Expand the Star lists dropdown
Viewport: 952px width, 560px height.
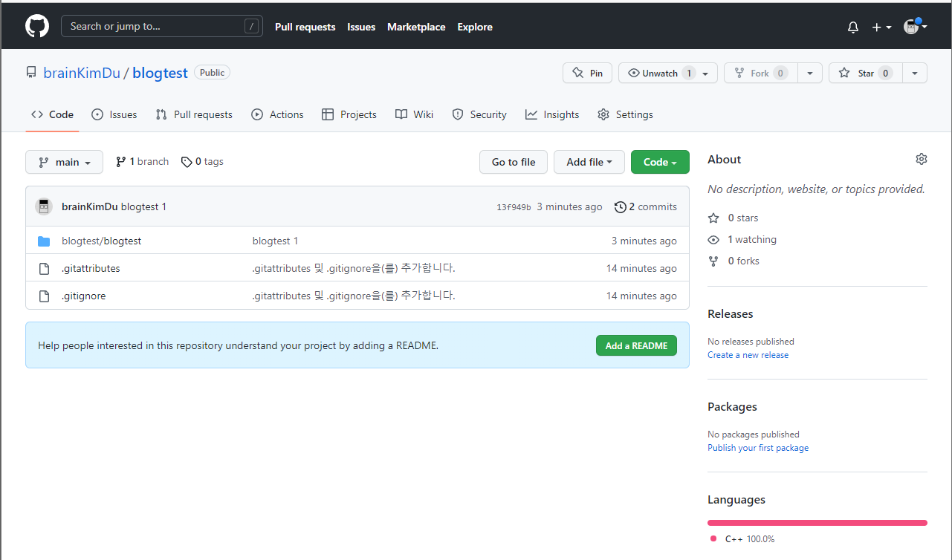click(915, 73)
